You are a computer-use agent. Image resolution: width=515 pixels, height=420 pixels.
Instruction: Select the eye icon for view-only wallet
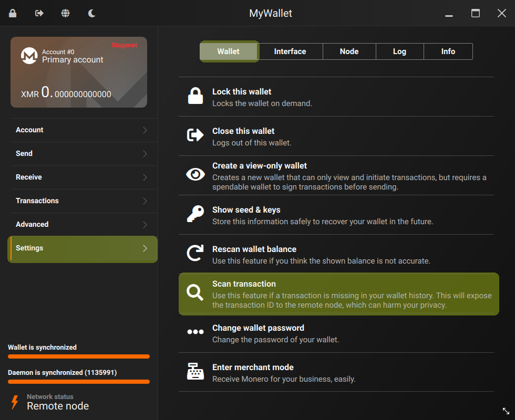195,174
